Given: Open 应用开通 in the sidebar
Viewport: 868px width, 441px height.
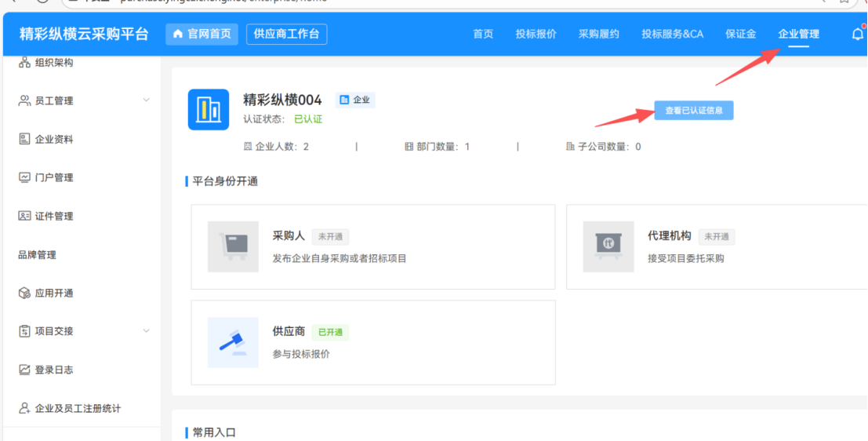Looking at the screenshot, I should [53, 293].
